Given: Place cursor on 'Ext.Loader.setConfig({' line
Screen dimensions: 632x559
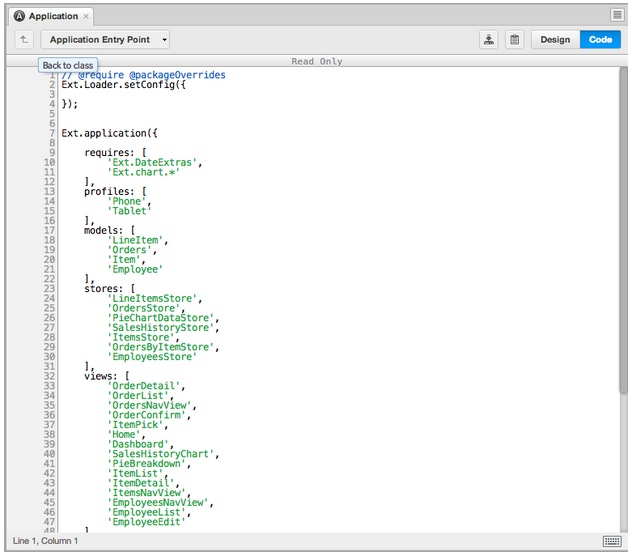Looking at the screenshot, I should [123, 85].
